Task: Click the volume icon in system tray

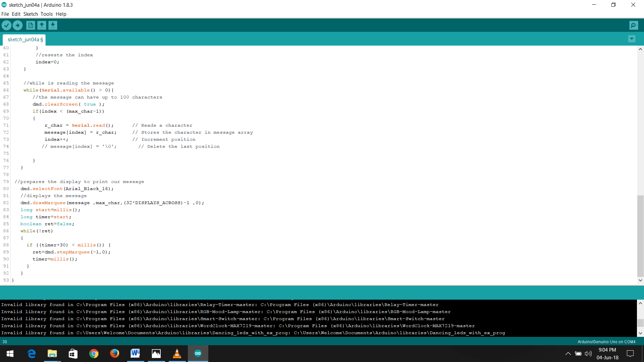Action: point(588,353)
